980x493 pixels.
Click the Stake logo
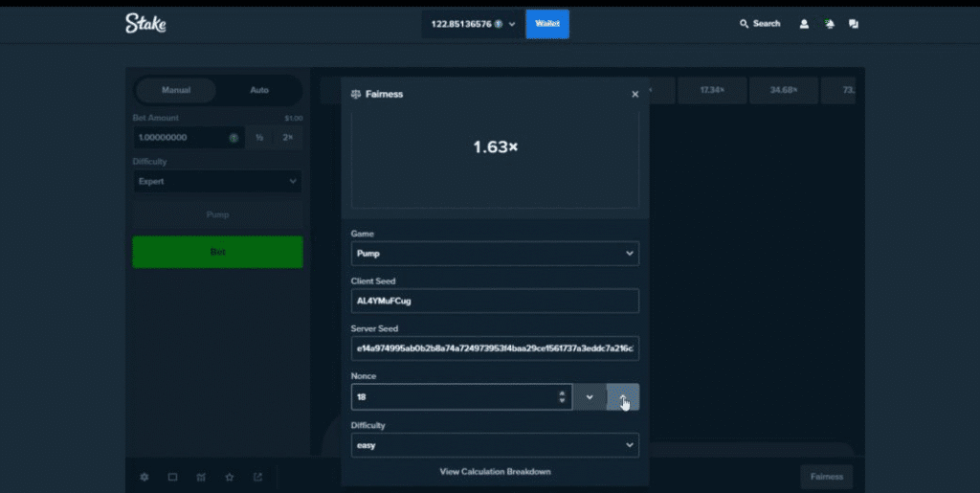click(145, 24)
